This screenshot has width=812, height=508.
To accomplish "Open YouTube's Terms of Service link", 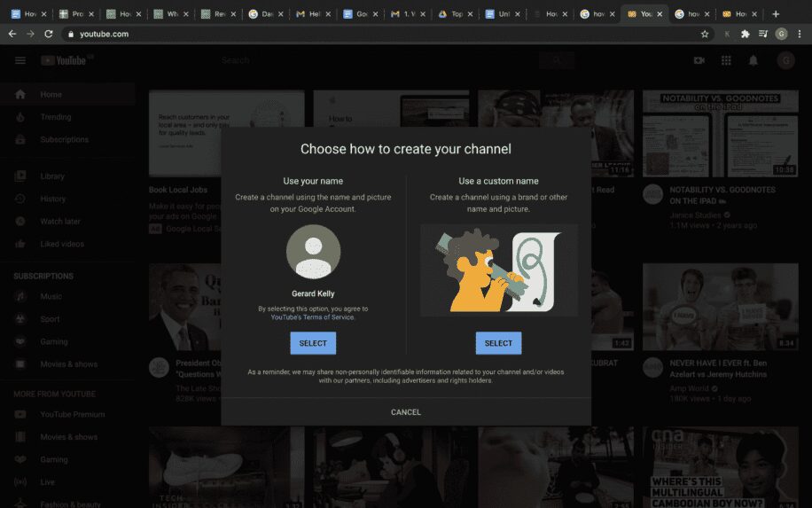I will pos(312,317).
